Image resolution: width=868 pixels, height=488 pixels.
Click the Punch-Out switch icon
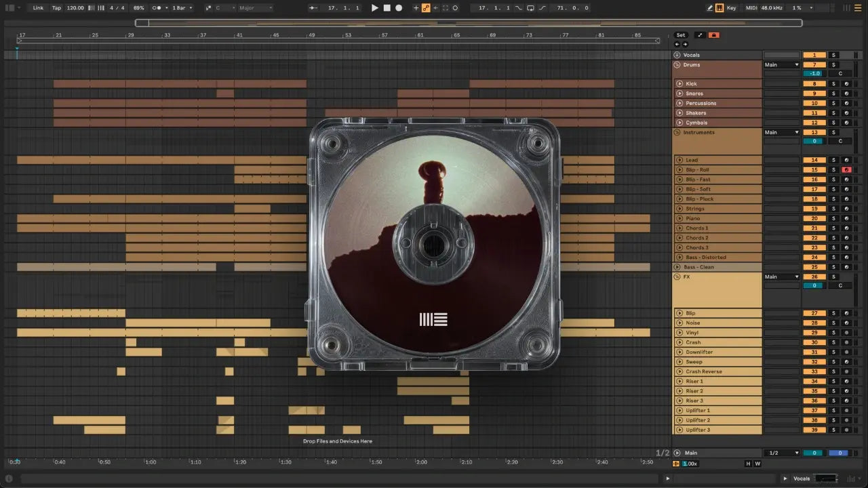point(542,8)
